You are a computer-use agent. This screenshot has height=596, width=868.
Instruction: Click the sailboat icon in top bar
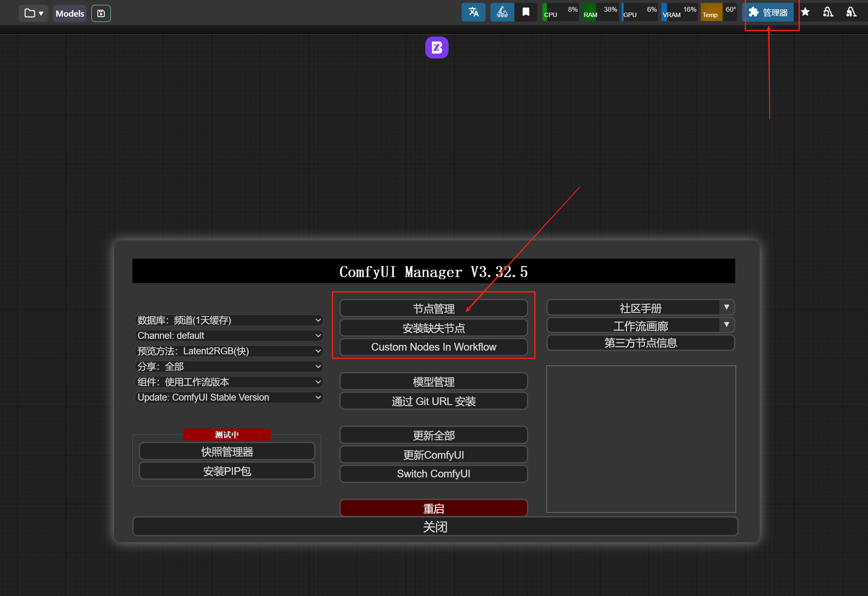click(502, 12)
